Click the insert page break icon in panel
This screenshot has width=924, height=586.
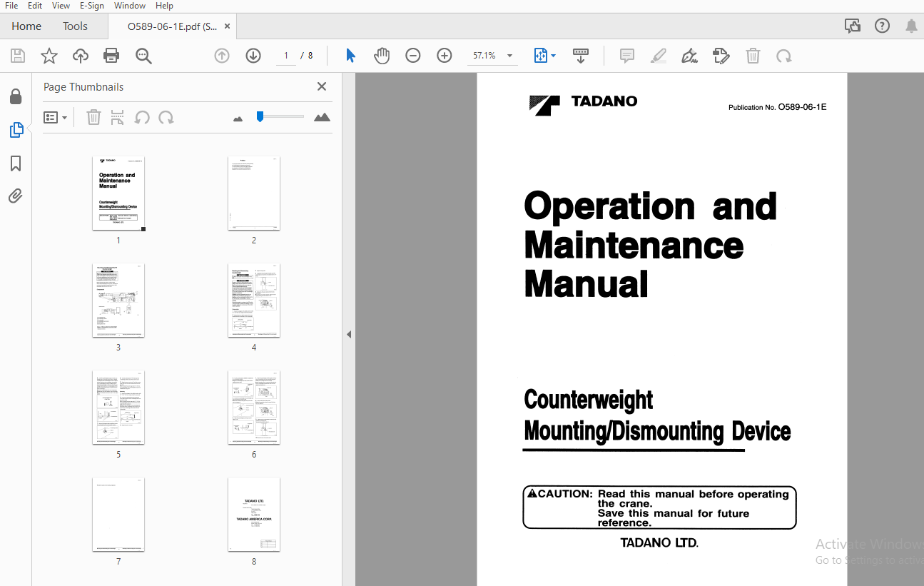coord(118,117)
